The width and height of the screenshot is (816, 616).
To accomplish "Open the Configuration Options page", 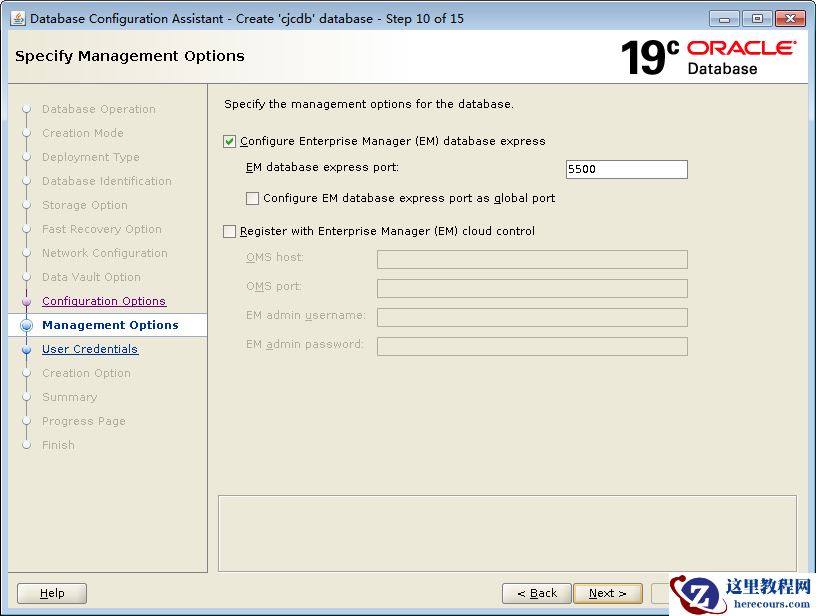I will coord(104,301).
